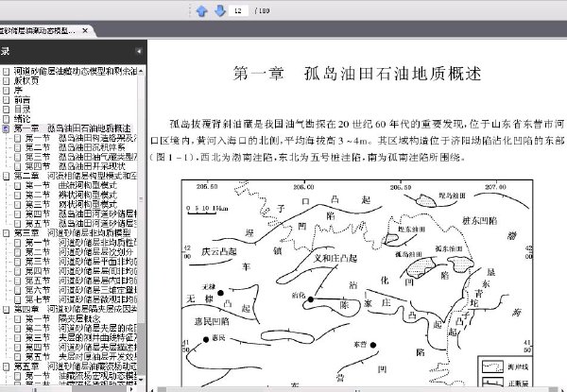This screenshot has width=567, height=392.
Task: Open the 绪论 bookmark
Action: (22, 119)
